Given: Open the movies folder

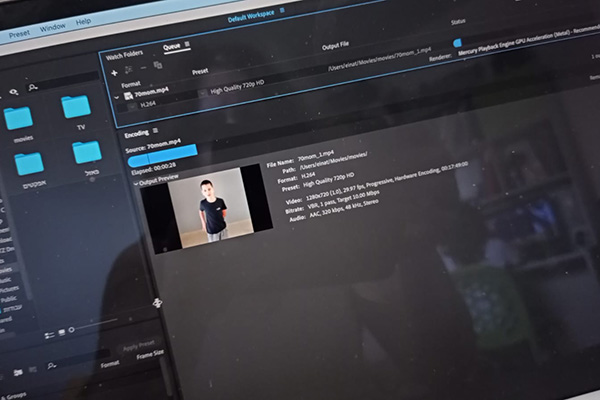Looking at the screenshot, I should tap(18, 119).
